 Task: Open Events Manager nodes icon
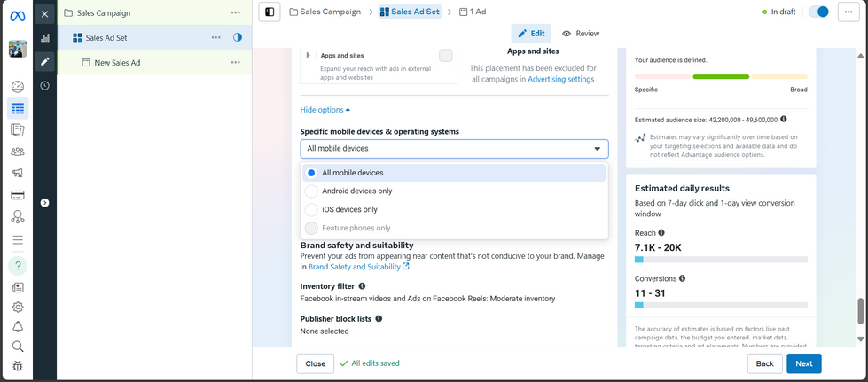(18, 216)
